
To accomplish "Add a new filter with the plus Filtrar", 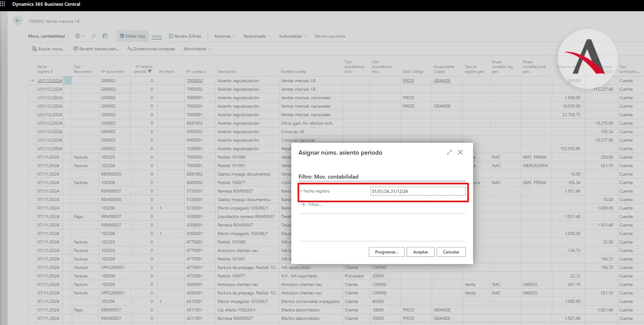I will [312, 204].
